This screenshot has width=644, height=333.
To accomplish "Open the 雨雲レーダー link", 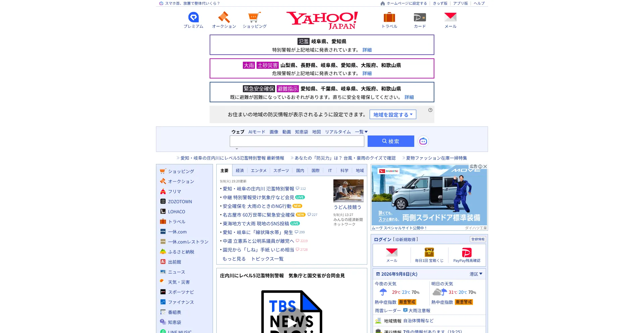I will [388, 311].
